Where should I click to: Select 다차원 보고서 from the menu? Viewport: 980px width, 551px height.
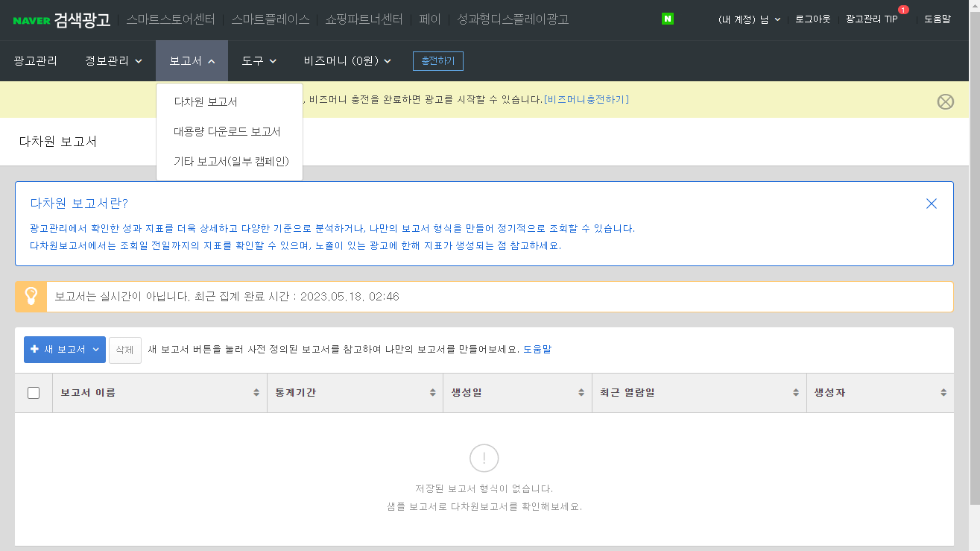pos(206,101)
